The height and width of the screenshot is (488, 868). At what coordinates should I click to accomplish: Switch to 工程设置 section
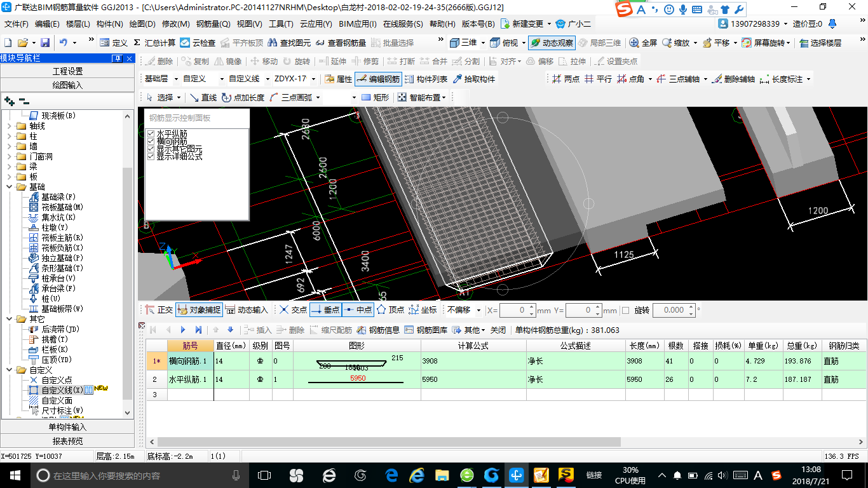67,71
